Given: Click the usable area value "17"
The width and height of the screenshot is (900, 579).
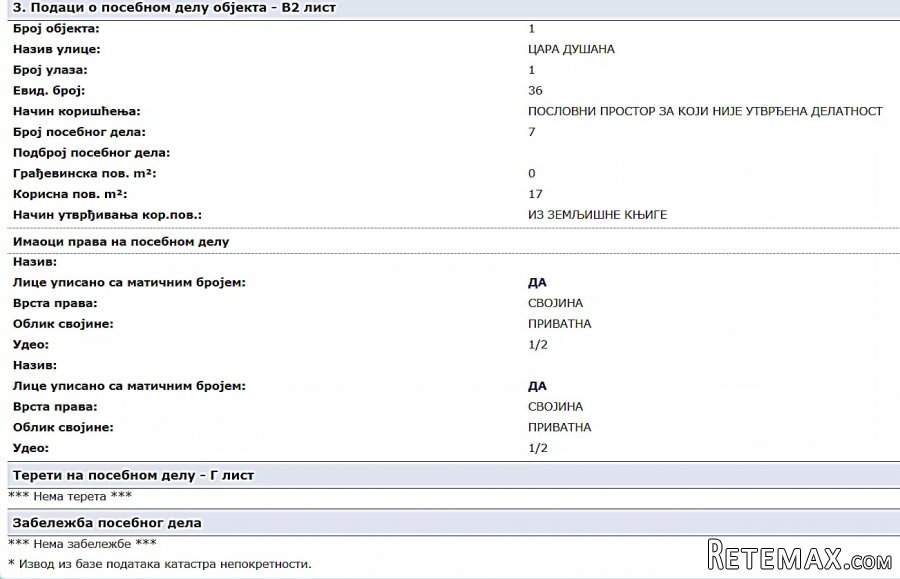Looking at the screenshot, I should [535, 194].
